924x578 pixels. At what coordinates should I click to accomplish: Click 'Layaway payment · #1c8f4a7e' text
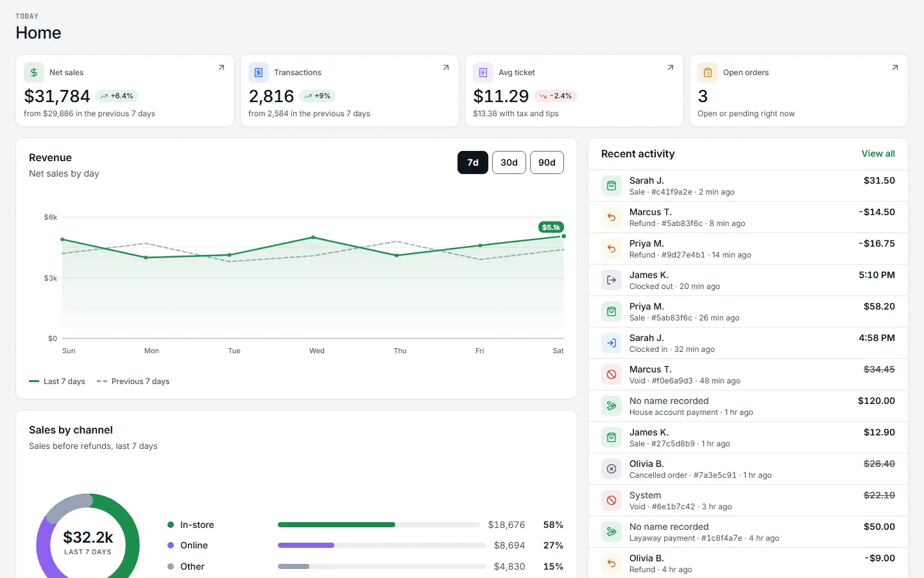pyautogui.click(x=686, y=538)
